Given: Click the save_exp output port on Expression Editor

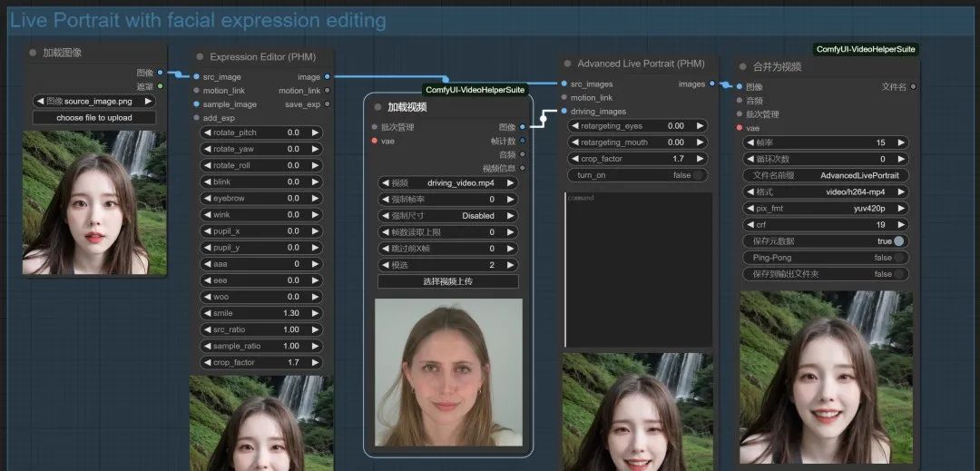Looking at the screenshot, I should [x=327, y=104].
